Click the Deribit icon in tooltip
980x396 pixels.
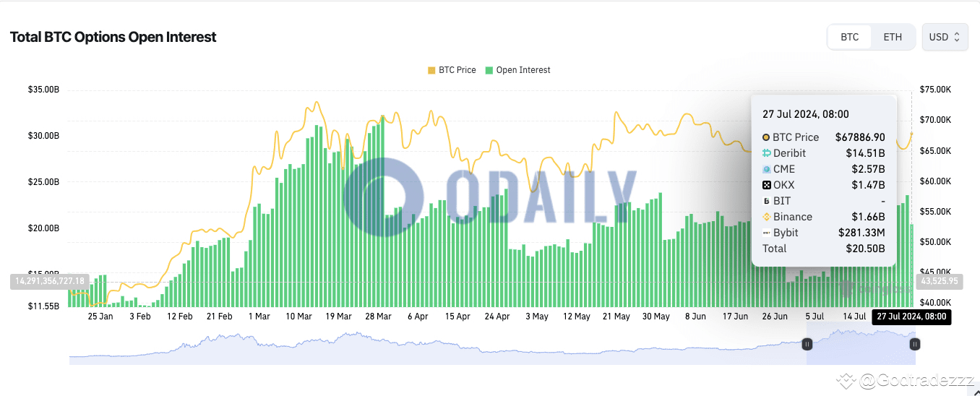[x=766, y=153]
